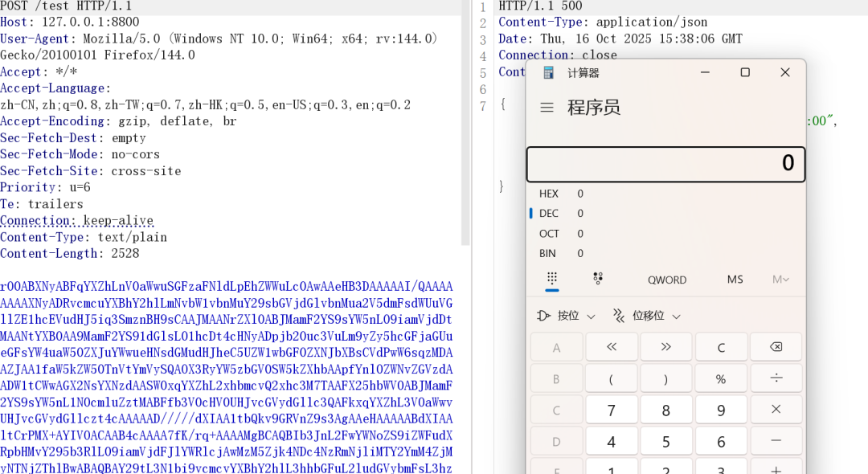Click the Priority: u=6 header

coord(45,187)
